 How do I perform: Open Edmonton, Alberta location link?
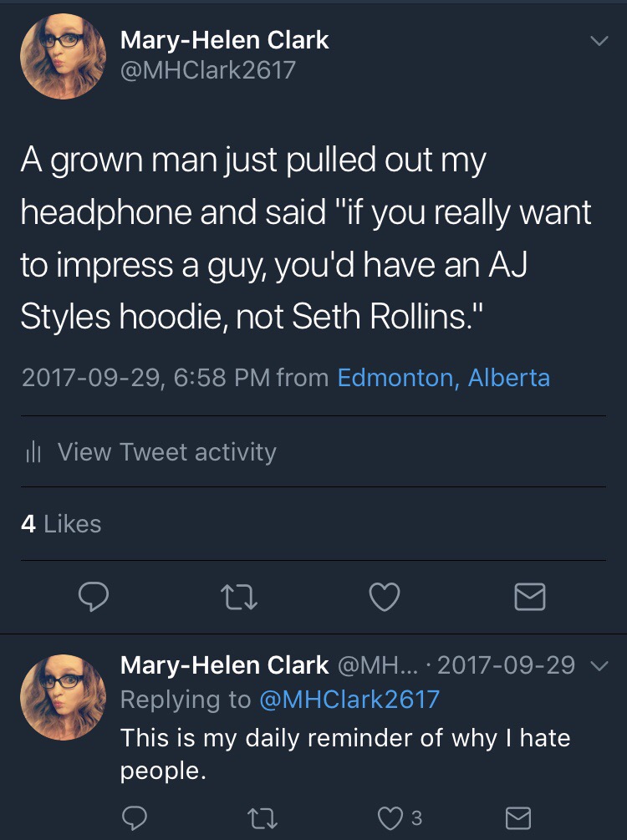(x=443, y=378)
